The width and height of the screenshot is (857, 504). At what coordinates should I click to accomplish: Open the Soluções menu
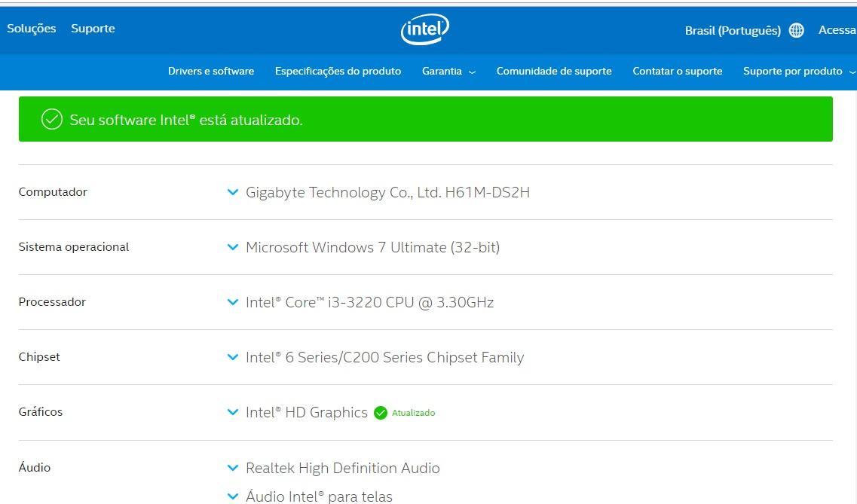coord(31,29)
